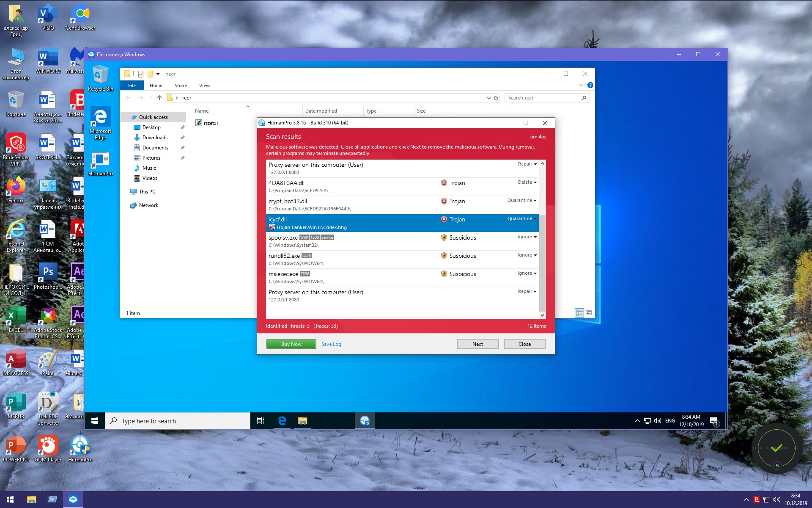
Task: Open Quarantine dropdown for crypt_bot32.dll
Action: click(522, 201)
